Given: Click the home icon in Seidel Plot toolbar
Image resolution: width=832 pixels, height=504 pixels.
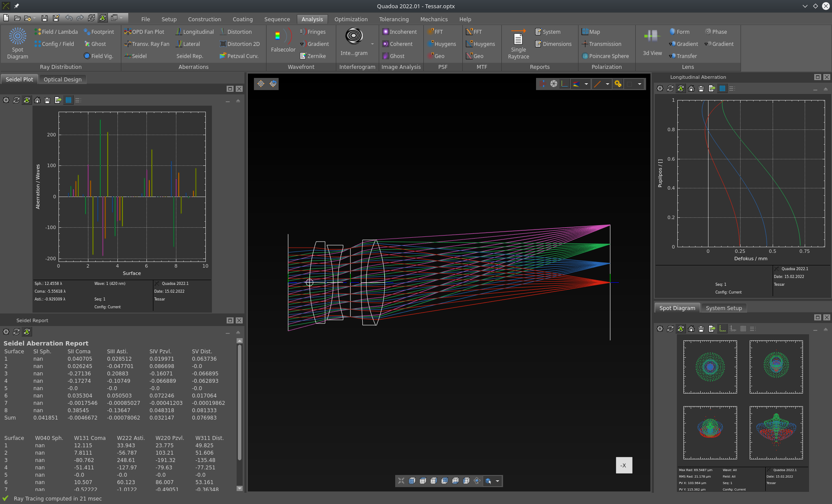Looking at the screenshot, I should click(37, 100).
